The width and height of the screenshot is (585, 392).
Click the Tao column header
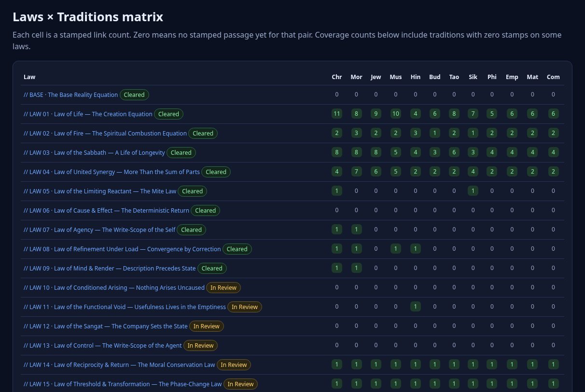(x=454, y=77)
